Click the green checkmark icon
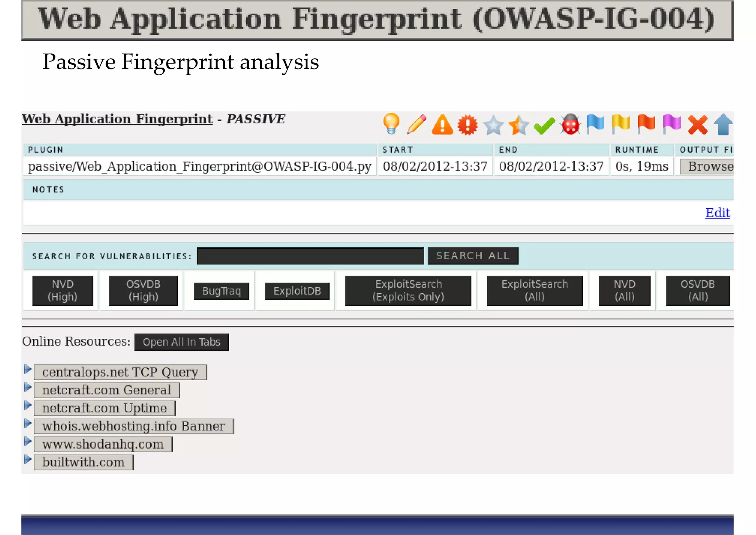The width and height of the screenshot is (756, 535). click(x=544, y=126)
